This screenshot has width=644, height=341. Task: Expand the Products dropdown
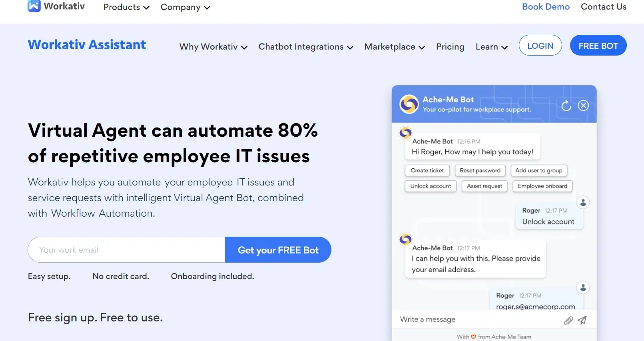126,7
